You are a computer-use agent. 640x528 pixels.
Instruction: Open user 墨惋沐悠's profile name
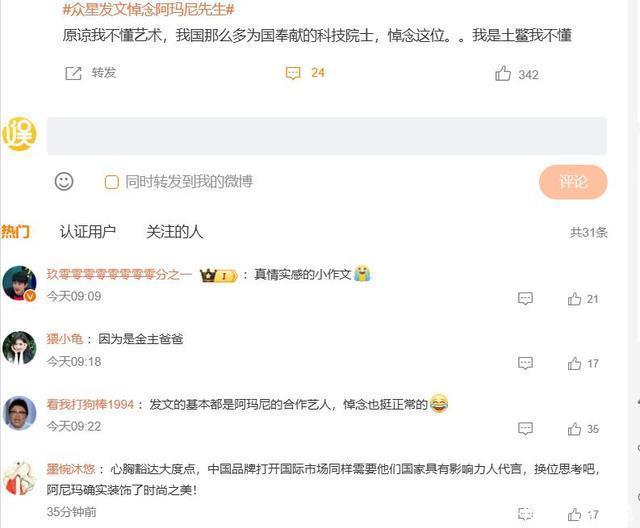click(x=71, y=469)
